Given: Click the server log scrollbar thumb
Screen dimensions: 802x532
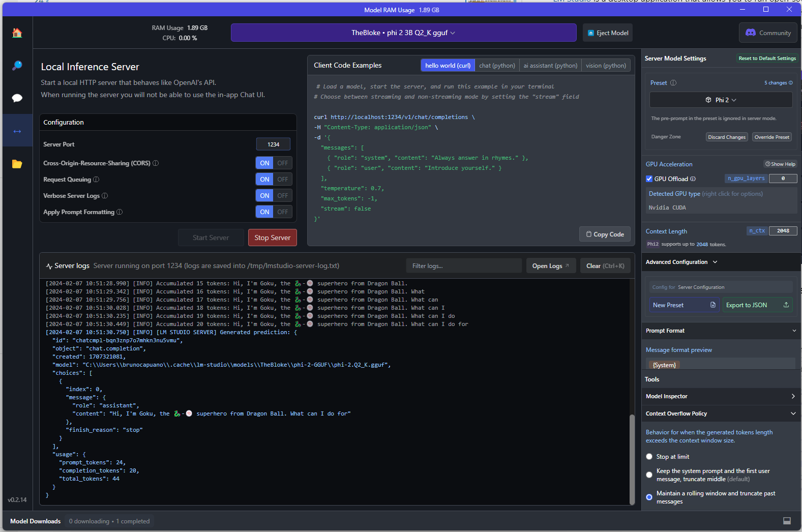Looking at the screenshot, I should [632, 459].
